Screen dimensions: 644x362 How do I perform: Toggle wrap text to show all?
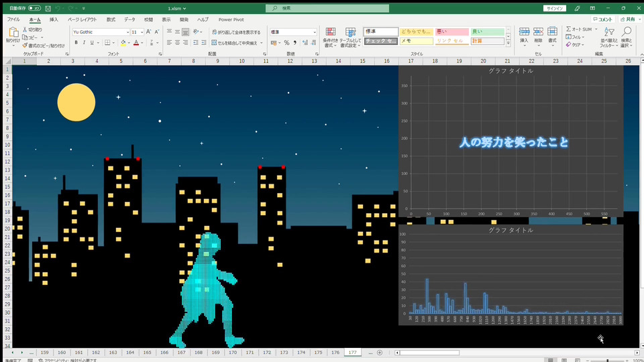pyautogui.click(x=235, y=32)
